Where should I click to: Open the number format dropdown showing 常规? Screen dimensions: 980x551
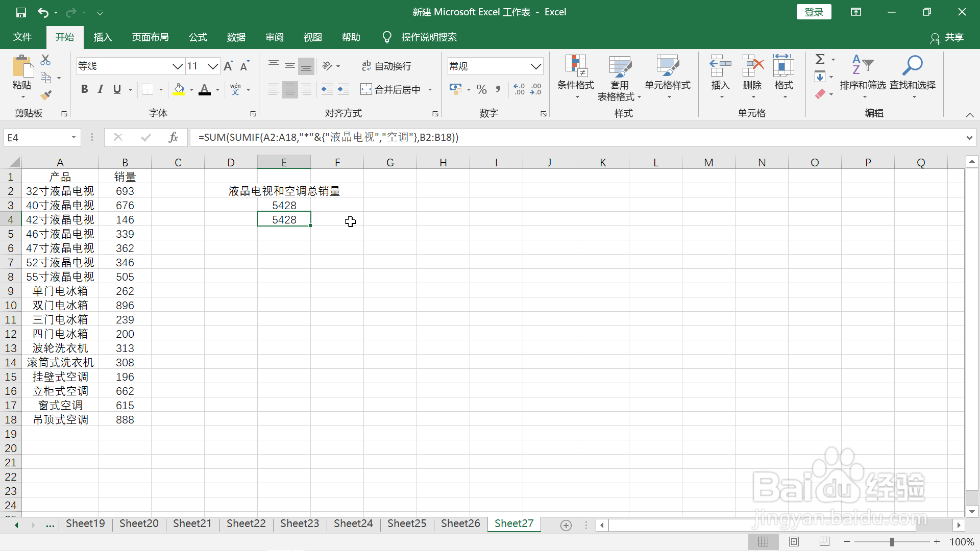coord(536,66)
